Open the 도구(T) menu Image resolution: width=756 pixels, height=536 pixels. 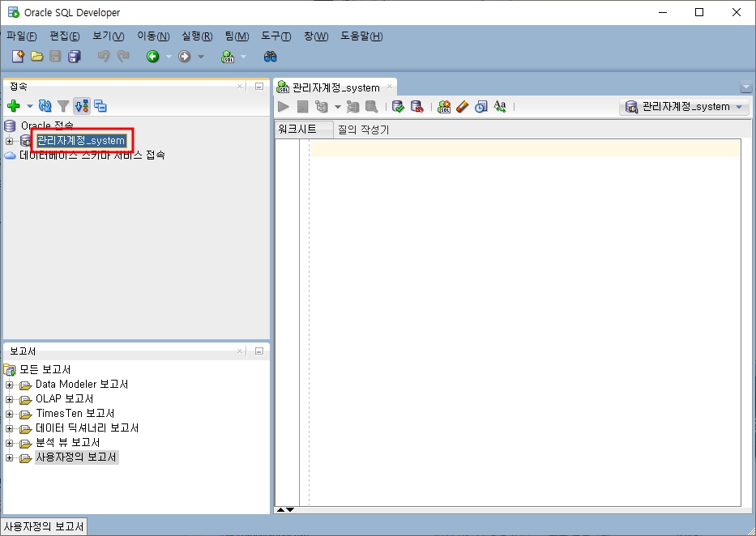click(276, 36)
